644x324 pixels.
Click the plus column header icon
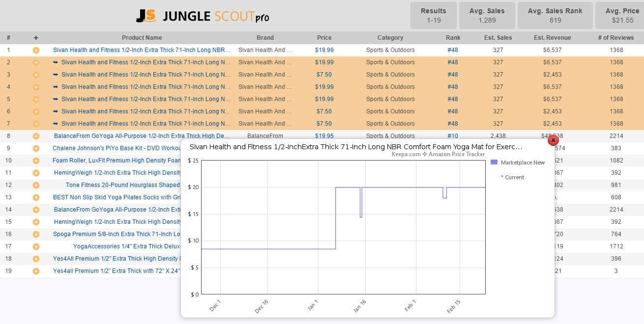point(36,38)
